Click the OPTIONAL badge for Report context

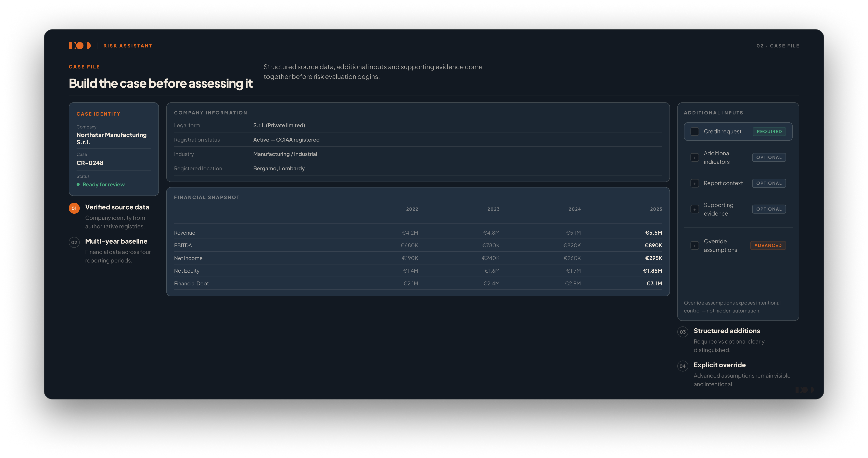coord(769,183)
